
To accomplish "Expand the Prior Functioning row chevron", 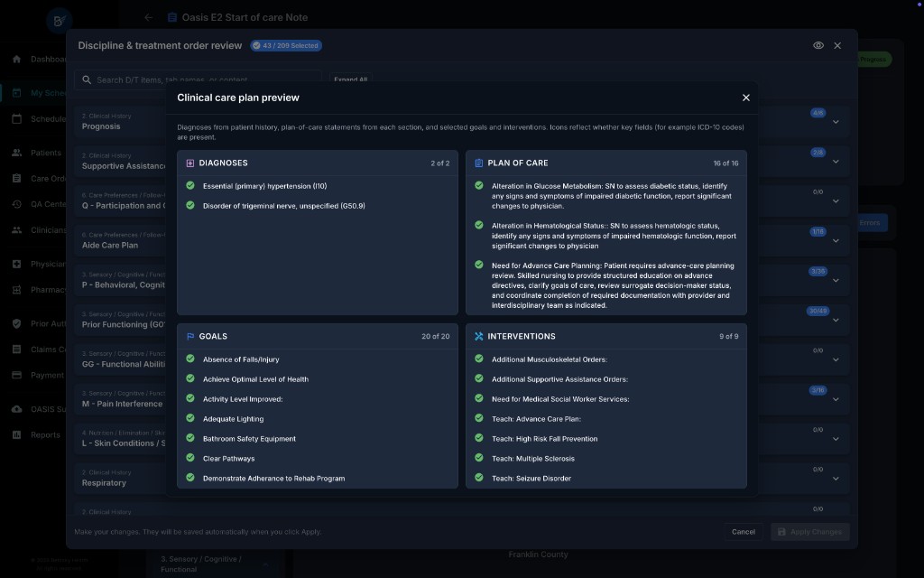I will pyautogui.click(x=836, y=321).
